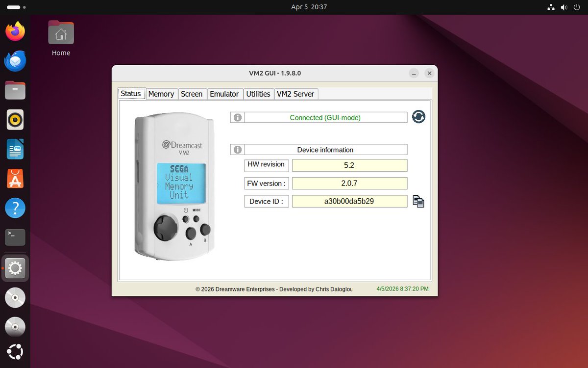
Task: Minimize the VM2 GUI window
Action: coord(414,73)
